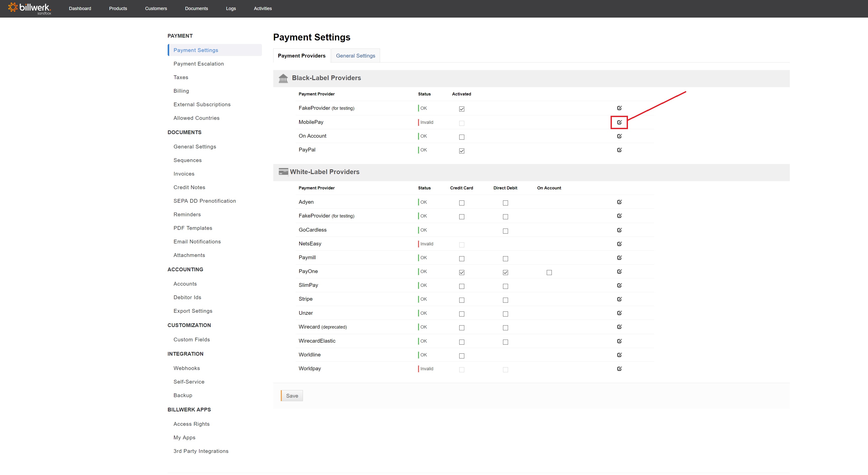Check Unzer Direct Debit checkbox

tap(506, 314)
